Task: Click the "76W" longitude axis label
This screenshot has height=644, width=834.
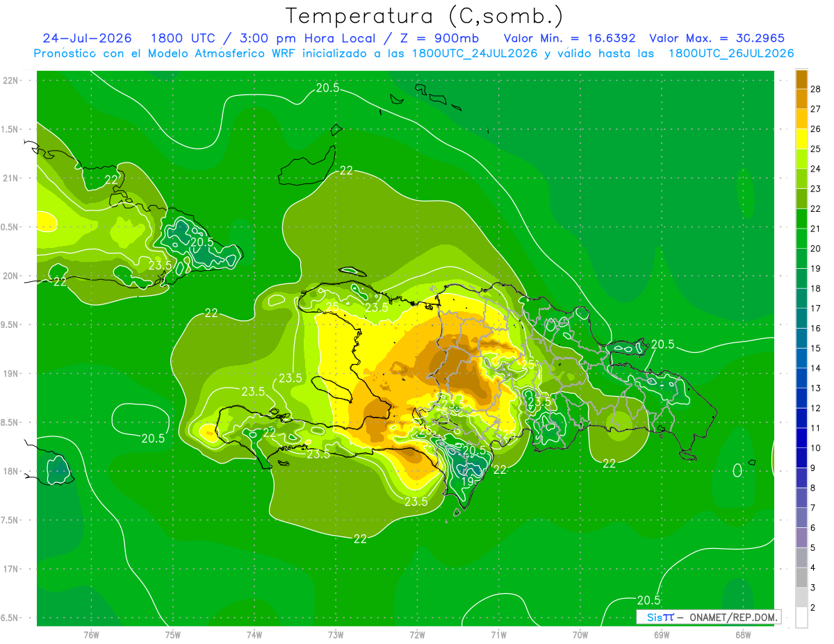Action: [91, 634]
